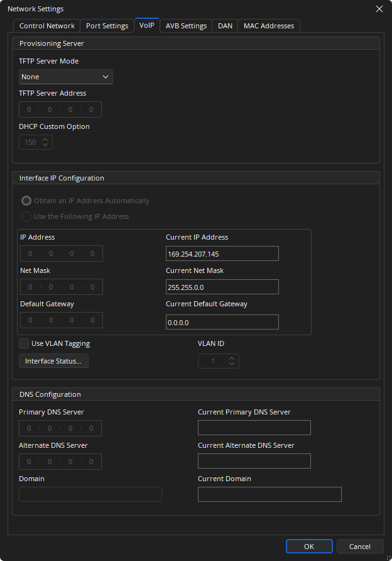Click the Current Net Mask field

(222, 287)
